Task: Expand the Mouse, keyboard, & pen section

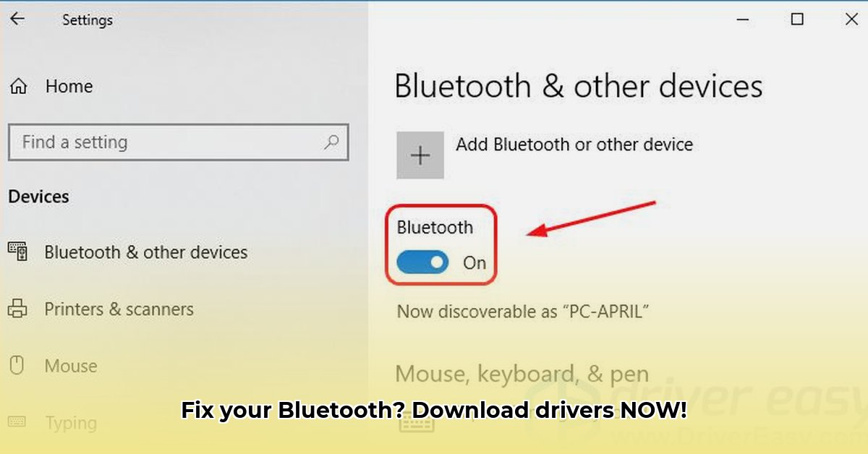Action: (522, 374)
